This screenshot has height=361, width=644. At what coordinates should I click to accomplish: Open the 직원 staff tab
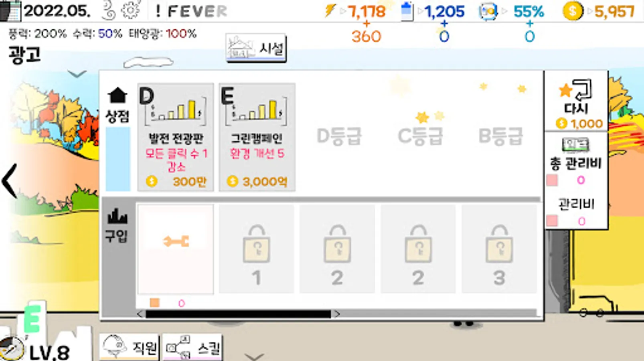click(130, 347)
